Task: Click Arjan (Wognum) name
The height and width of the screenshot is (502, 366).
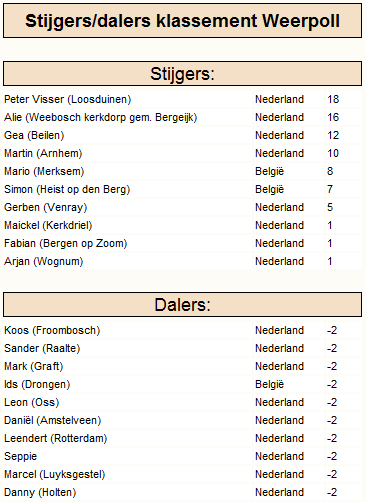Action: coord(44,261)
